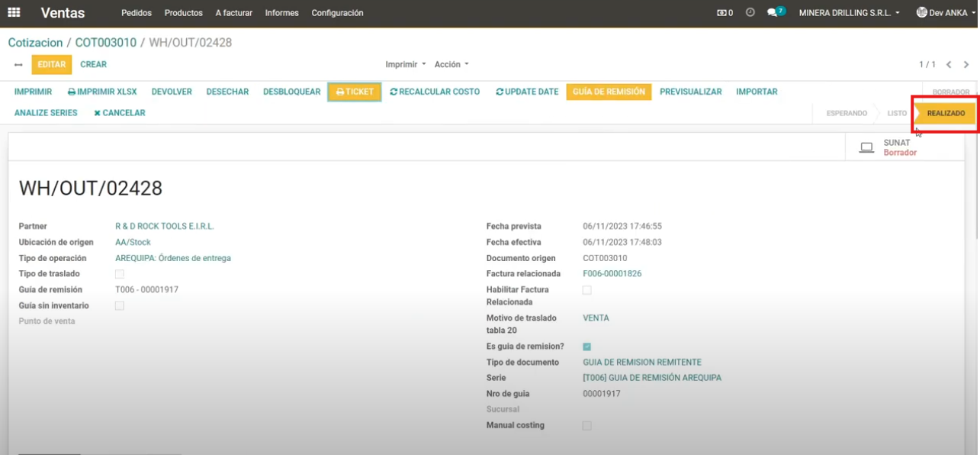This screenshot has height=455, width=980.
Task: Select the REALIZADO status stage
Action: click(946, 114)
